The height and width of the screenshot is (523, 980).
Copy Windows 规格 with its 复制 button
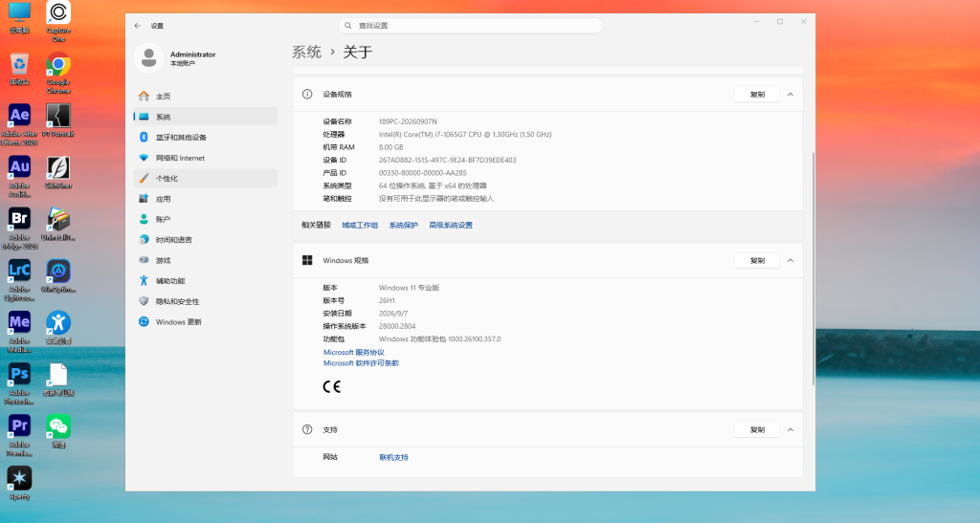(757, 260)
